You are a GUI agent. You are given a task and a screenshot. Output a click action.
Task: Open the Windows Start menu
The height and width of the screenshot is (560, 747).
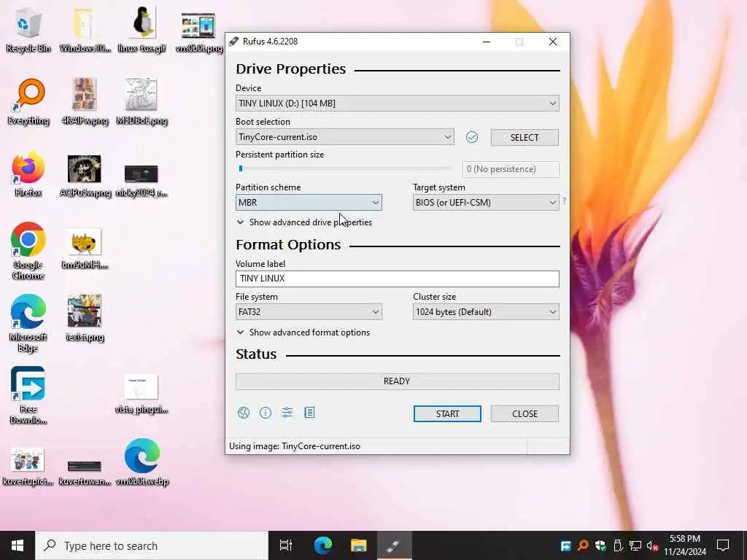tap(18, 545)
